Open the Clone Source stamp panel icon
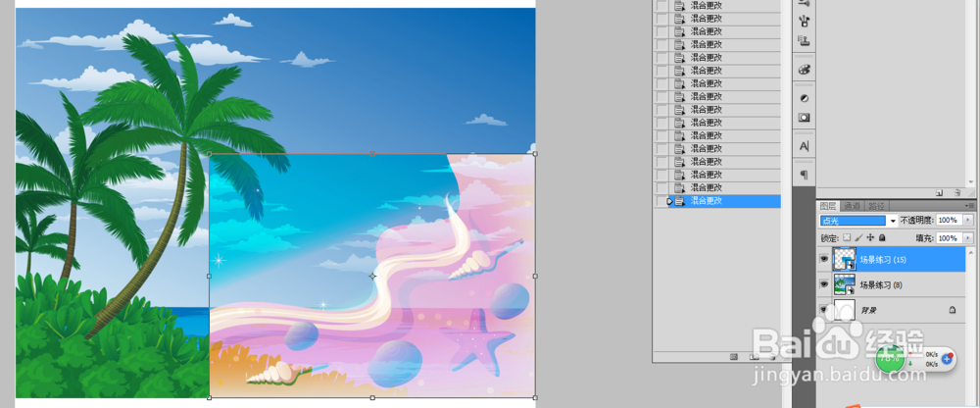Image resolution: width=980 pixels, height=408 pixels. click(804, 42)
